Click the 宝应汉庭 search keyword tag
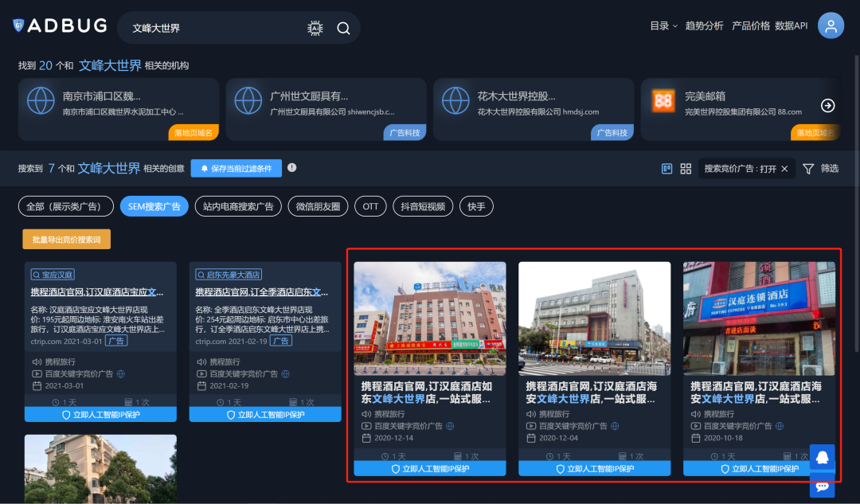The width and height of the screenshot is (860, 504). [53, 274]
